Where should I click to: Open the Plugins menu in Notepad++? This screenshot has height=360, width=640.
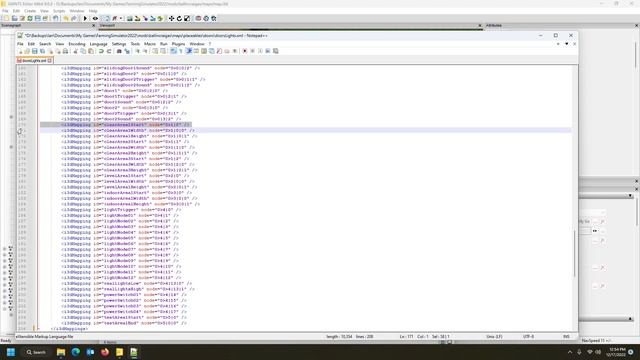[178, 44]
